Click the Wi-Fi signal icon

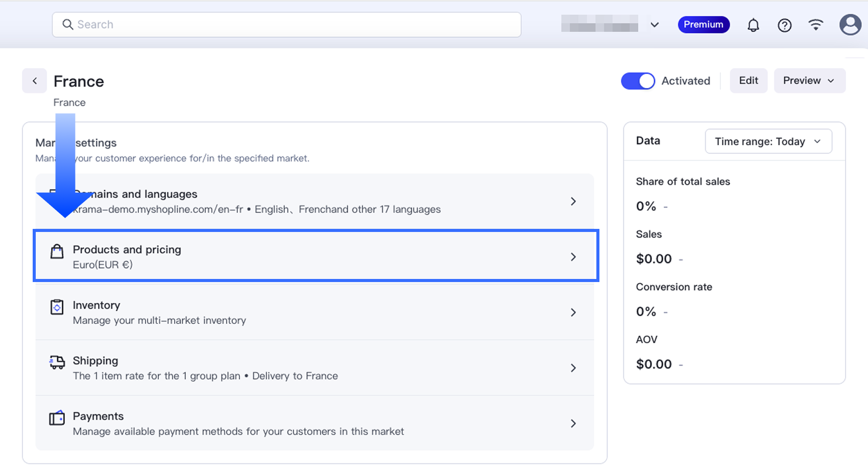[x=816, y=25]
